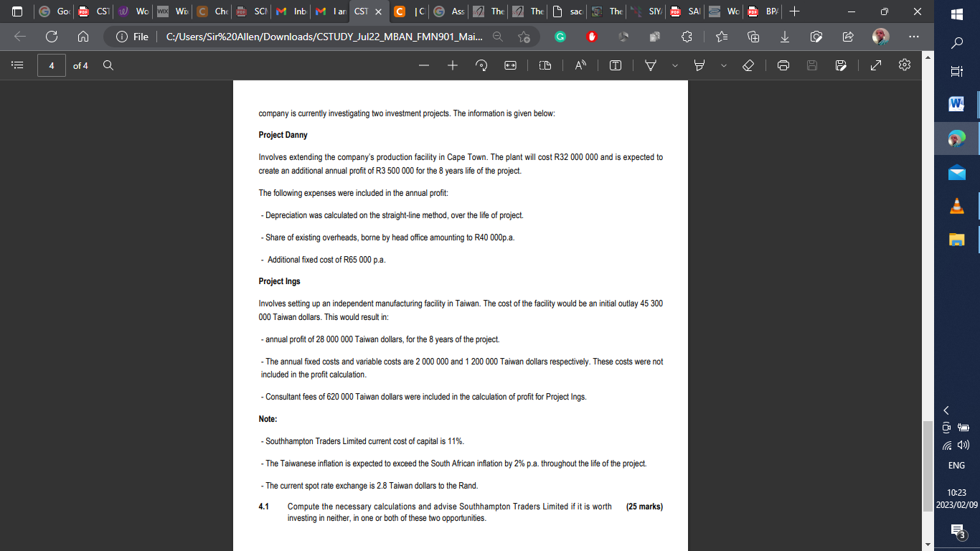Open Windows search from taskbar
The width and height of the screenshot is (980, 551).
[x=956, y=43]
